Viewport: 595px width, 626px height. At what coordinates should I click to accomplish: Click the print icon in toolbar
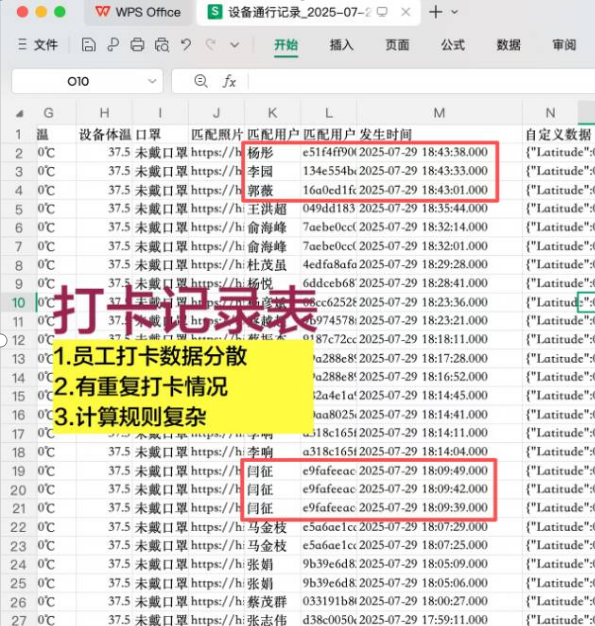(137, 45)
